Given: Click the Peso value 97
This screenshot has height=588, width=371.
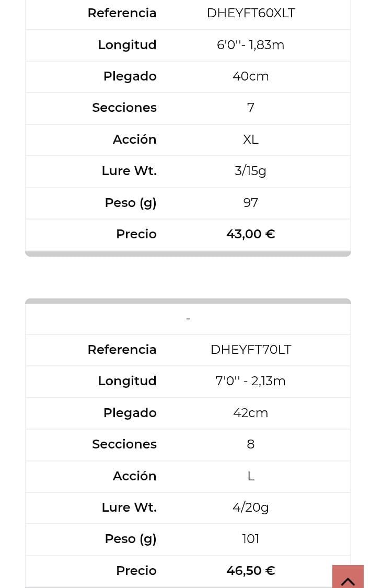Looking at the screenshot, I should pyautogui.click(x=251, y=202).
